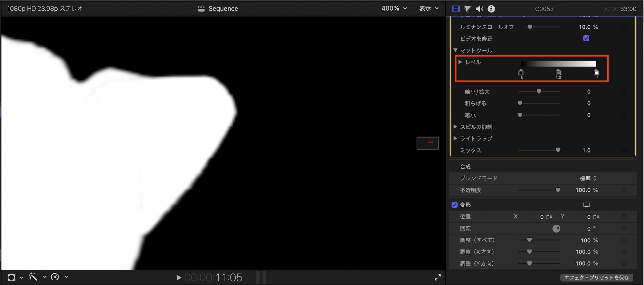Add keyframe diamond for 不透明度

(x=624, y=190)
